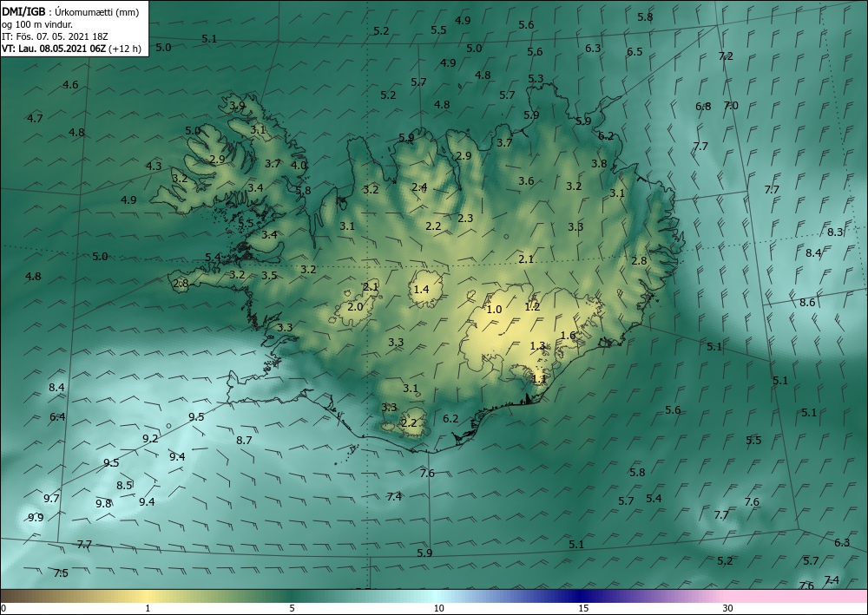The width and height of the screenshot is (868, 615).
Task: Click the 5.3 value north of Iceland
Action: [536, 79]
